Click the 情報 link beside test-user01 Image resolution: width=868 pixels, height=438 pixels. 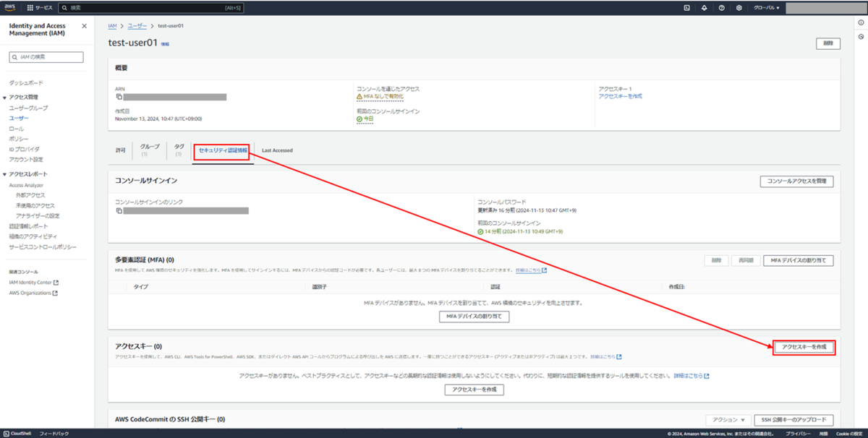pyautogui.click(x=165, y=44)
